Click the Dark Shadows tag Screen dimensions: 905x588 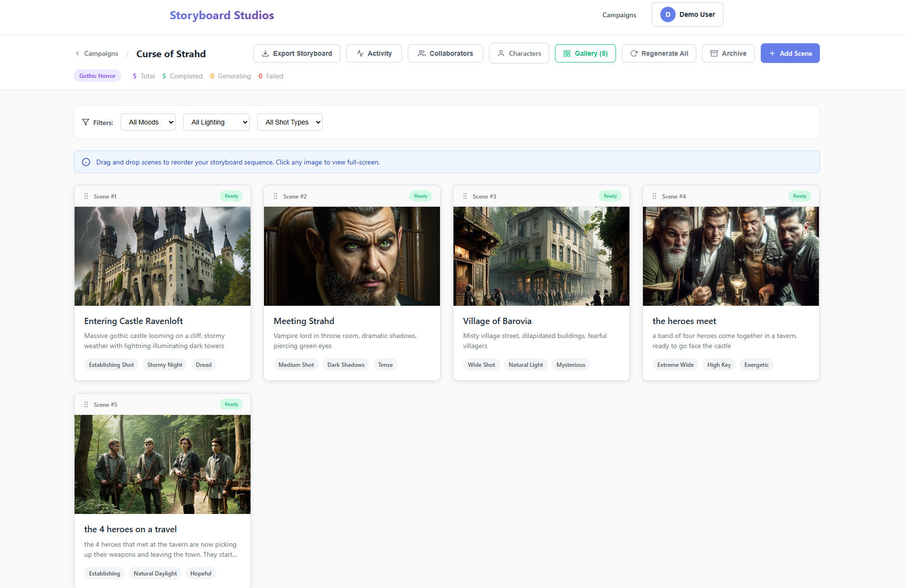(x=346, y=365)
